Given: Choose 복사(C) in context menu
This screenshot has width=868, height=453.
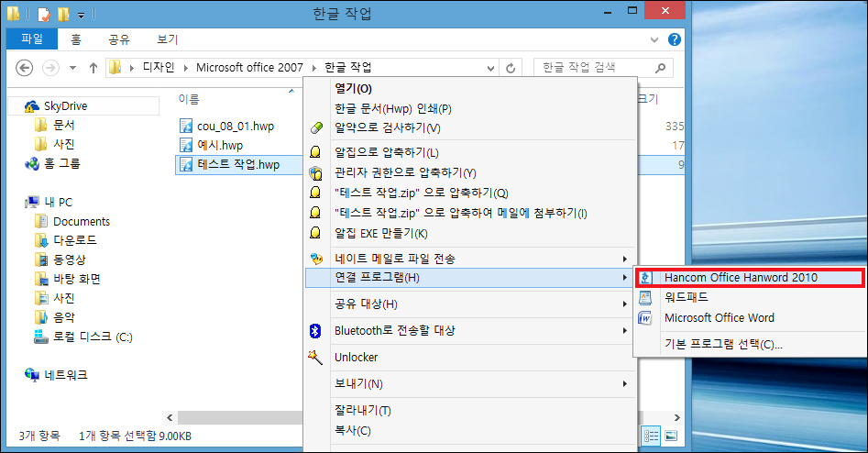Looking at the screenshot, I should pos(353,430).
